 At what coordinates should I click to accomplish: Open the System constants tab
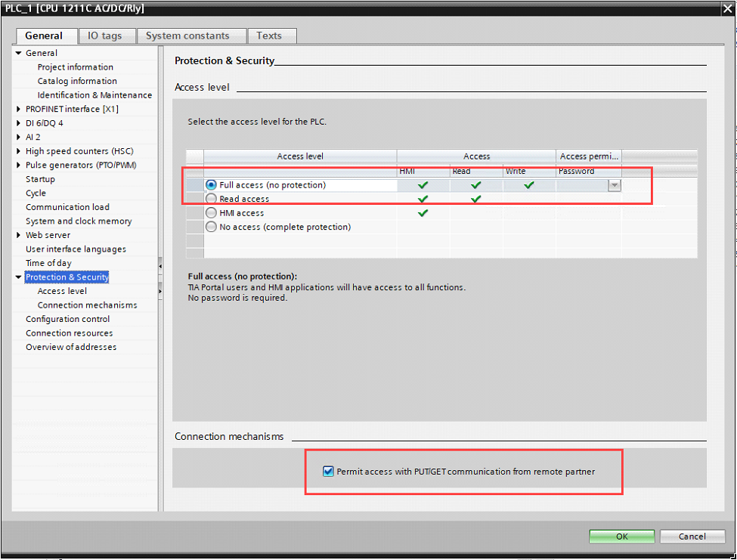[187, 36]
